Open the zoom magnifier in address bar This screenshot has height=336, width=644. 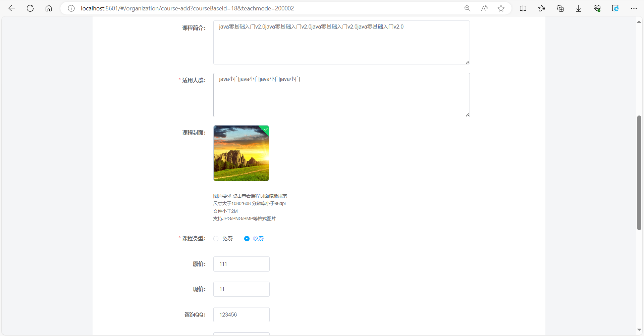(467, 8)
